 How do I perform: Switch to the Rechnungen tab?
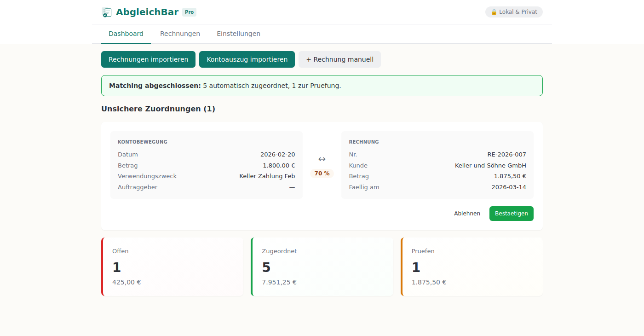[180, 33]
